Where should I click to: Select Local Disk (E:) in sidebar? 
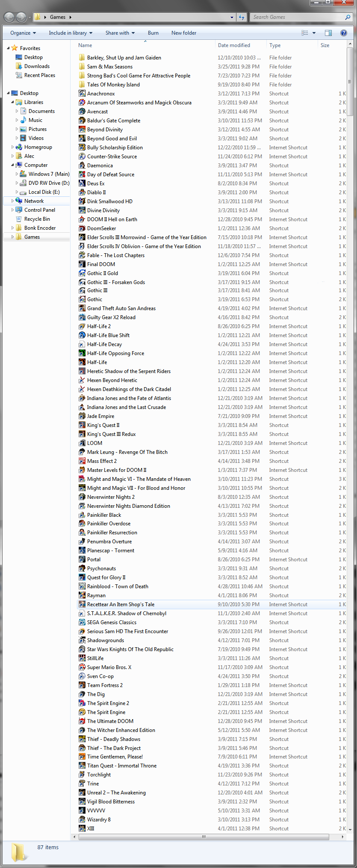pyautogui.click(x=44, y=192)
